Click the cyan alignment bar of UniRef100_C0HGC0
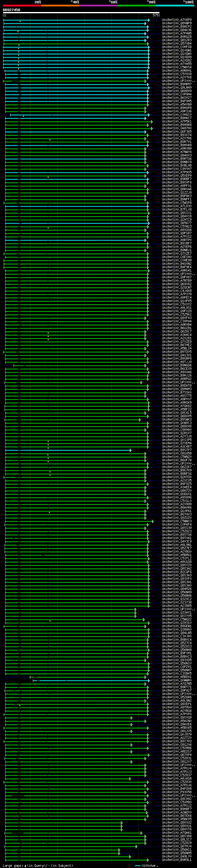 coord(79,115)
